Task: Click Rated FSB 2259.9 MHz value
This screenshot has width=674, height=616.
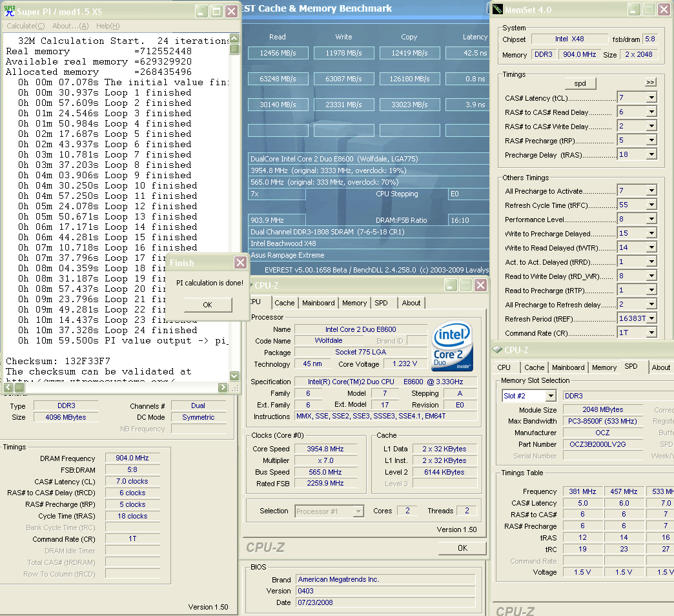Action: (325, 484)
